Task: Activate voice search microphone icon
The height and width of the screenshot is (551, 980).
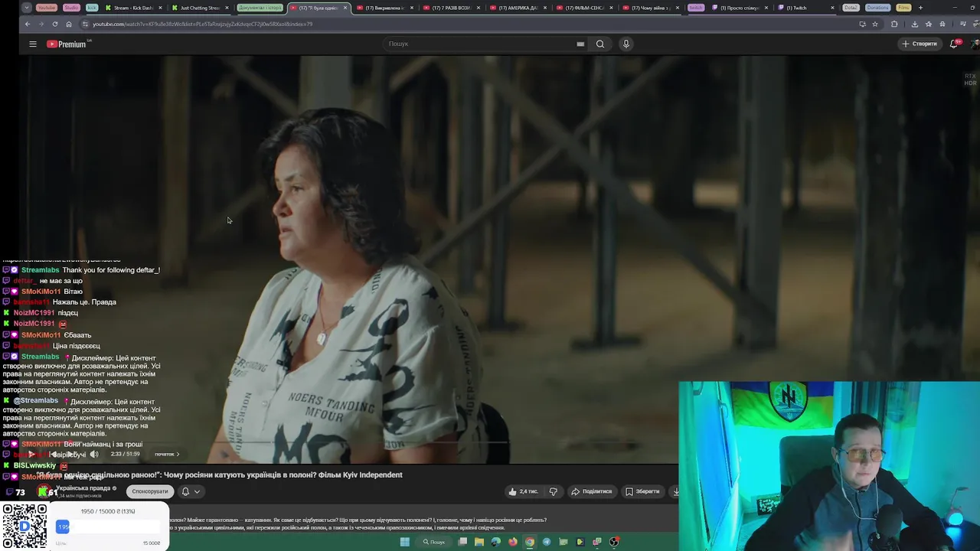Action: 626,44
